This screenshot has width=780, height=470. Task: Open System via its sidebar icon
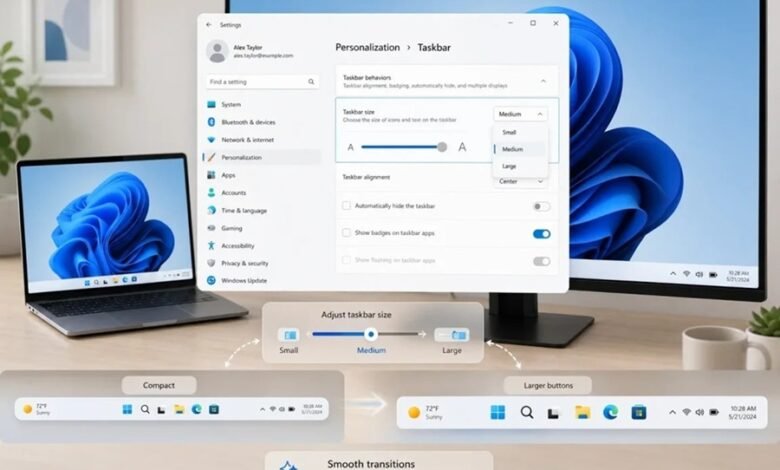point(211,104)
